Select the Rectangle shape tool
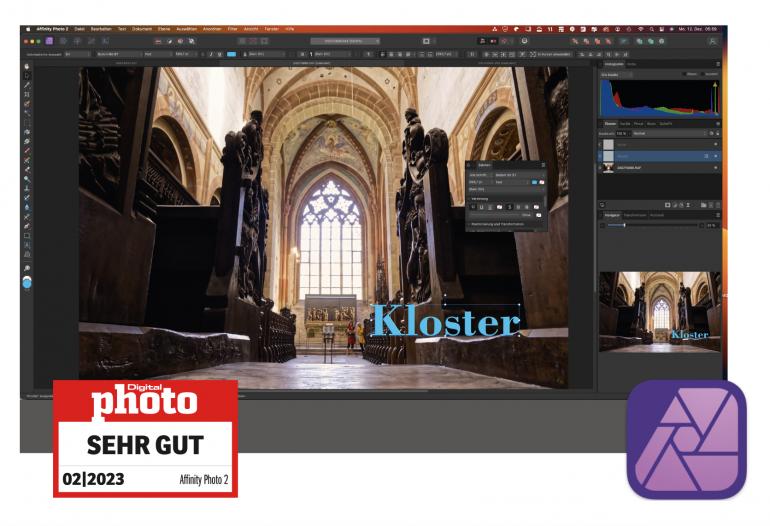Image resolution: width=770 pixels, height=526 pixels. click(26, 236)
